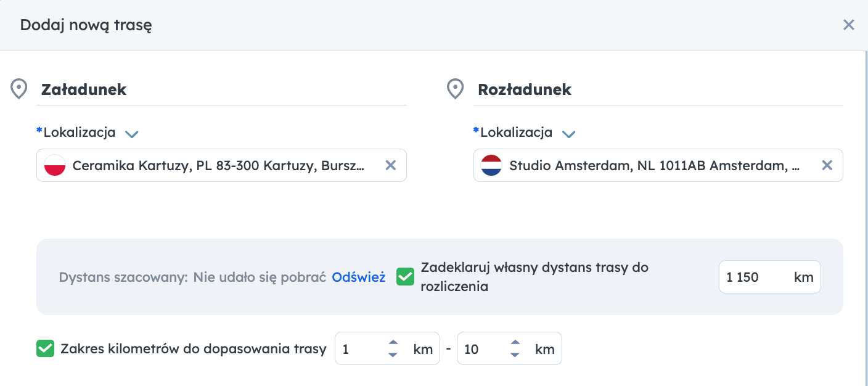This screenshot has height=386, width=868.
Task: Click the Polish flag icon
Action: point(55,165)
